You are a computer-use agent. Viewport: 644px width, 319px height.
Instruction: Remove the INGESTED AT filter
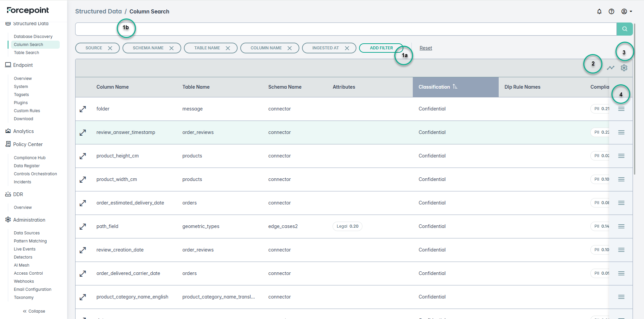point(347,48)
